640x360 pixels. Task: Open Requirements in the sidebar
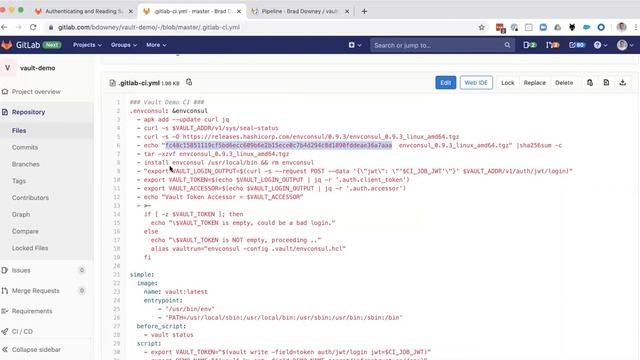32,311
